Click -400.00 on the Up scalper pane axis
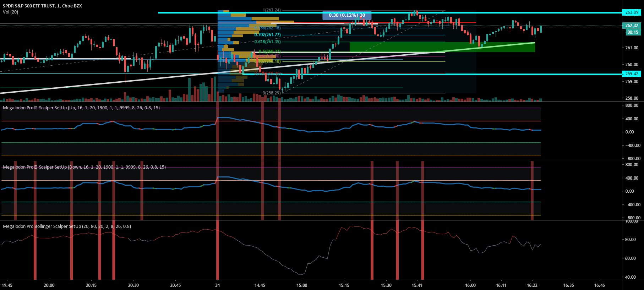Viewport: 644px width, 290px height. (632, 146)
